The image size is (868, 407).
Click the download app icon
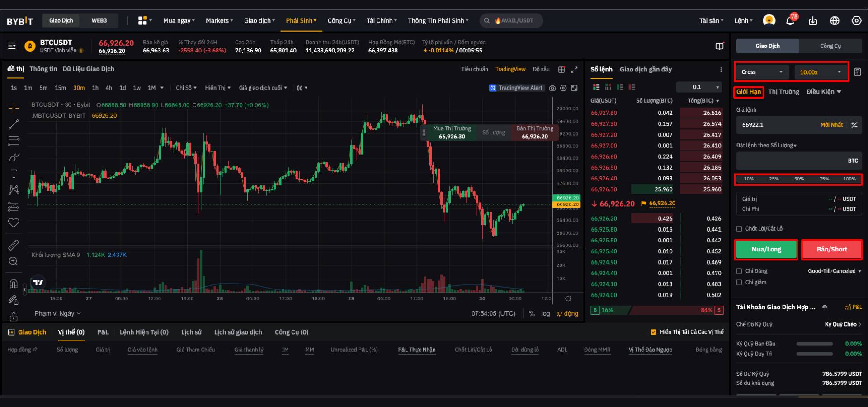(813, 20)
